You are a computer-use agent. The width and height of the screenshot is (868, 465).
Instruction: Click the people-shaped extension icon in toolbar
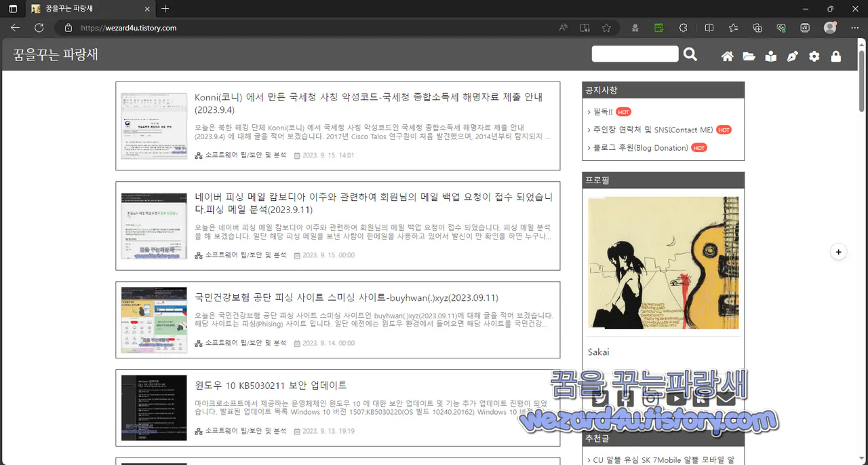click(x=635, y=28)
